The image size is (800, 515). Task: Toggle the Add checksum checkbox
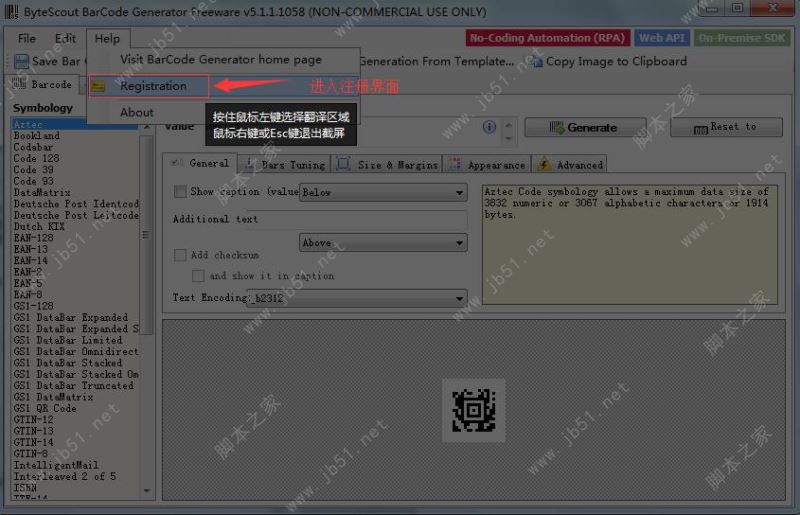point(180,255)
